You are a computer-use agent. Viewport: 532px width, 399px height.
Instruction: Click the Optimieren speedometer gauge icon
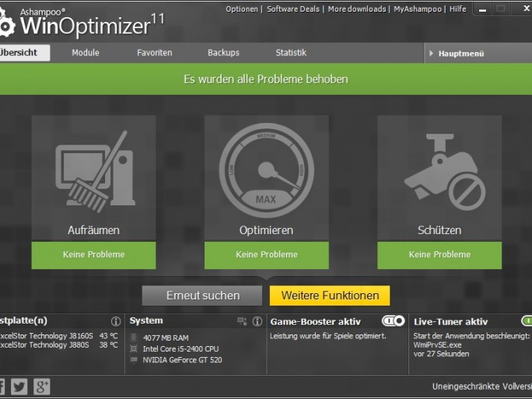(266, 170)
